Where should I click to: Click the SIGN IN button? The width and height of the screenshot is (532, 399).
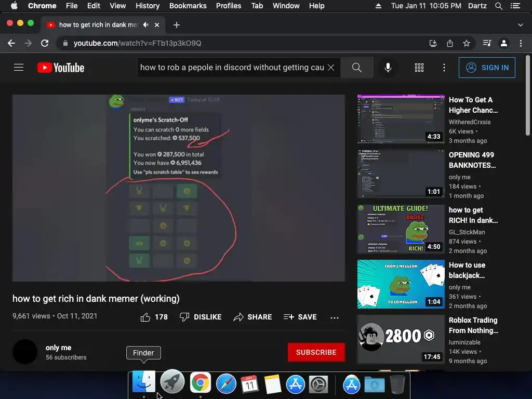(487, 68)
